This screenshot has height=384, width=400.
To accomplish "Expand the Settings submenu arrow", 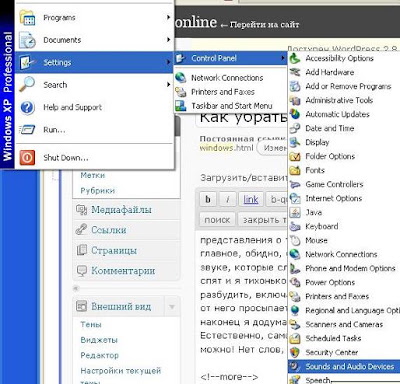I will click(168, 62).
